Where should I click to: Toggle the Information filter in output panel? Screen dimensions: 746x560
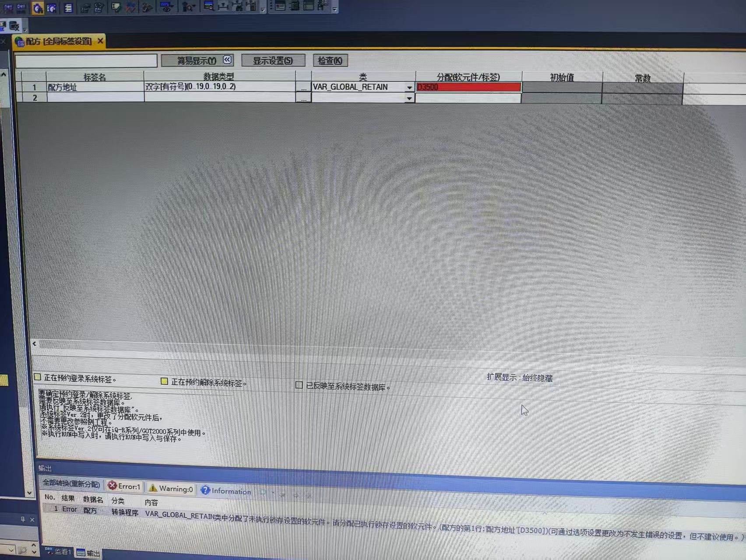click(x=226, y=491)
